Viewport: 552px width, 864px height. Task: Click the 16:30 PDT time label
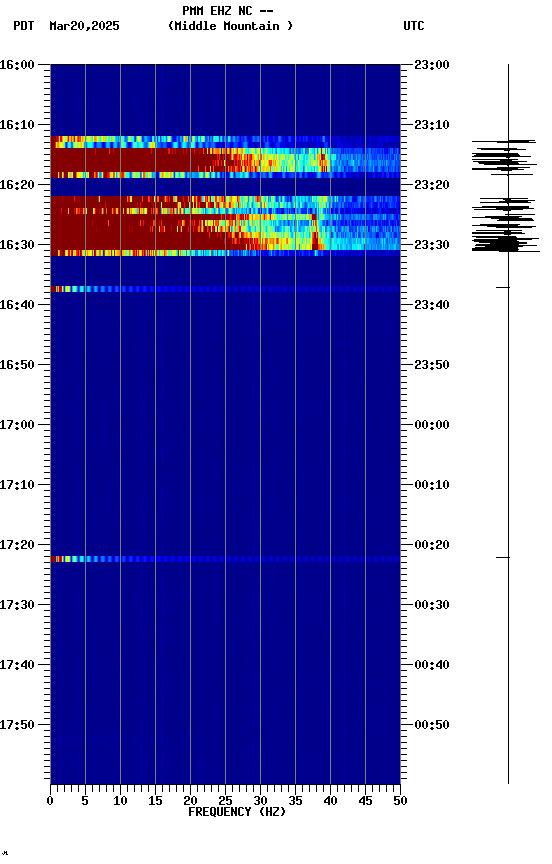pyautogui.click(x=17, y=245)
